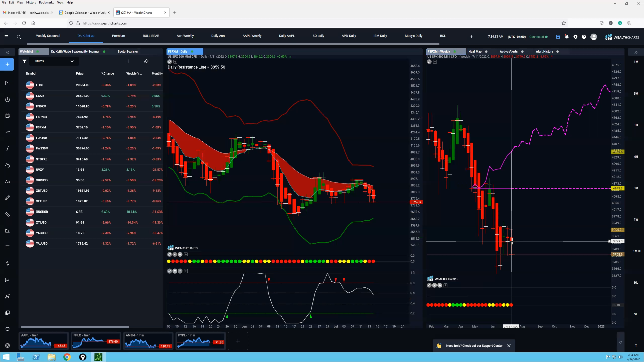Open the AAPL 1min mini chart
Image resolution: width=644 pixels, height=362 pixels.
[x=44, y=341]
